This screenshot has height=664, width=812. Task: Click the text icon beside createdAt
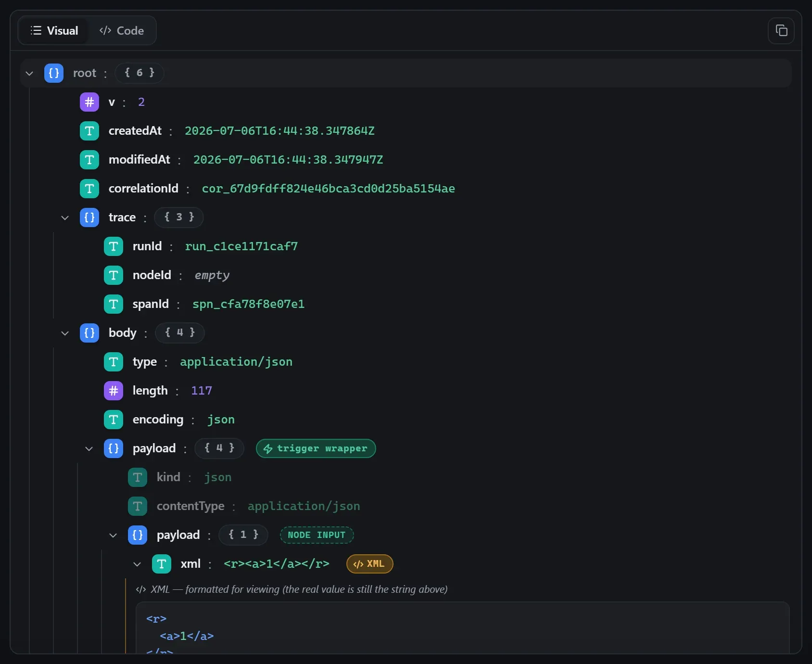(89, 131)
